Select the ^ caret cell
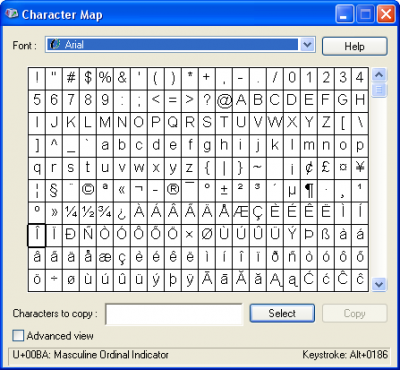The height and width of the screenshot is (370, 400). pyautogui.click(x=54, y=146)
